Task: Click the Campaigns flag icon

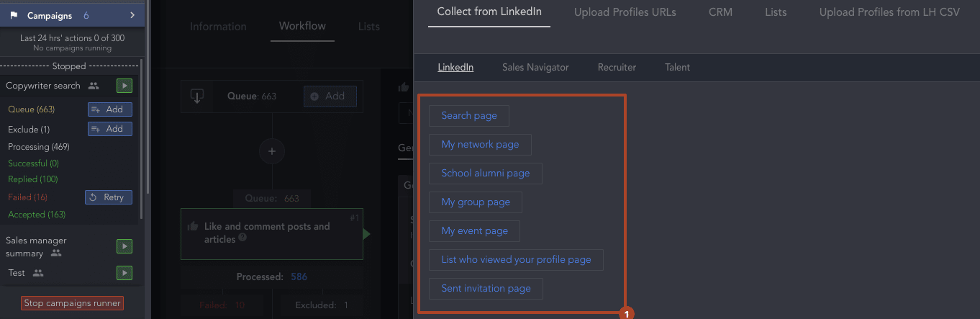Action: click(x=14, y=15)
